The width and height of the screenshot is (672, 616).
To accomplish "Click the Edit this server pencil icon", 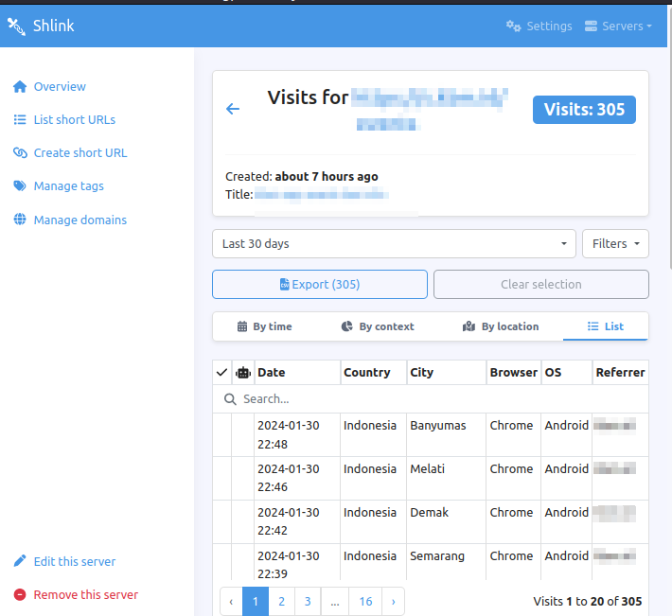I will (x=20, y=561).
